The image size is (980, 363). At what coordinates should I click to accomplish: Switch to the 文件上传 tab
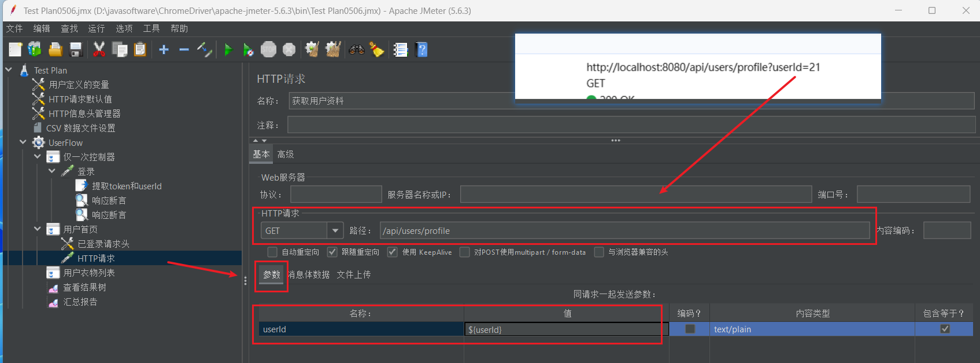(354, 274)
